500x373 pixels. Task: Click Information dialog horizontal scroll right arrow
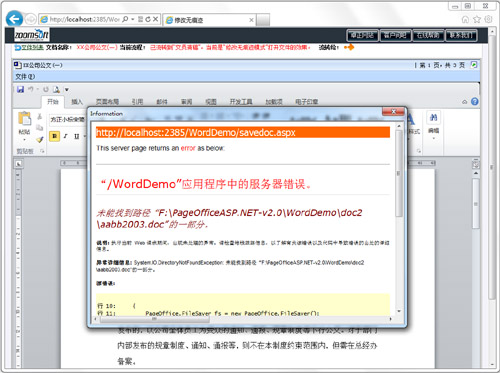[x=391, y=319]
